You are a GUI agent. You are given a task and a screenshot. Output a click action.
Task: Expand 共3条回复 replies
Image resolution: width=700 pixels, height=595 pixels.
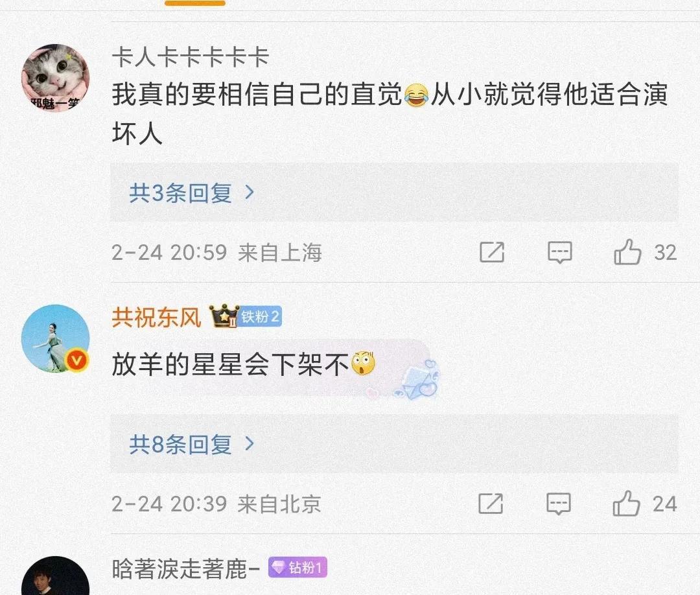192,192
